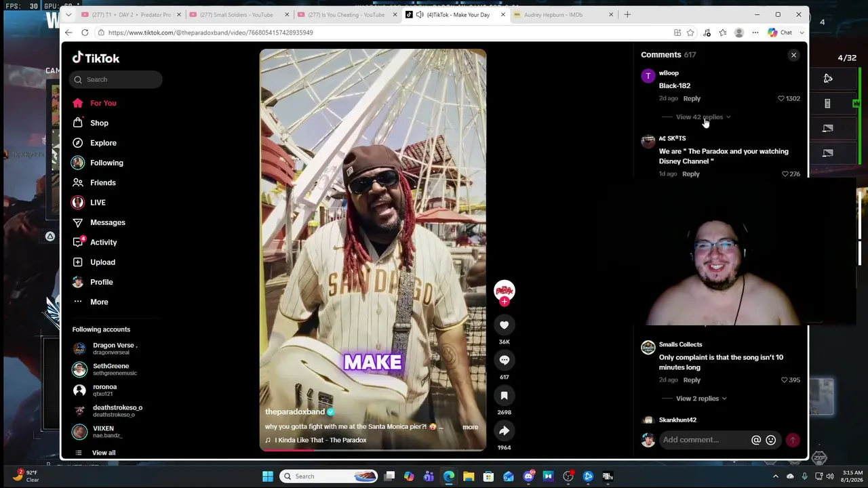Show hidden system tray icons

776,476
